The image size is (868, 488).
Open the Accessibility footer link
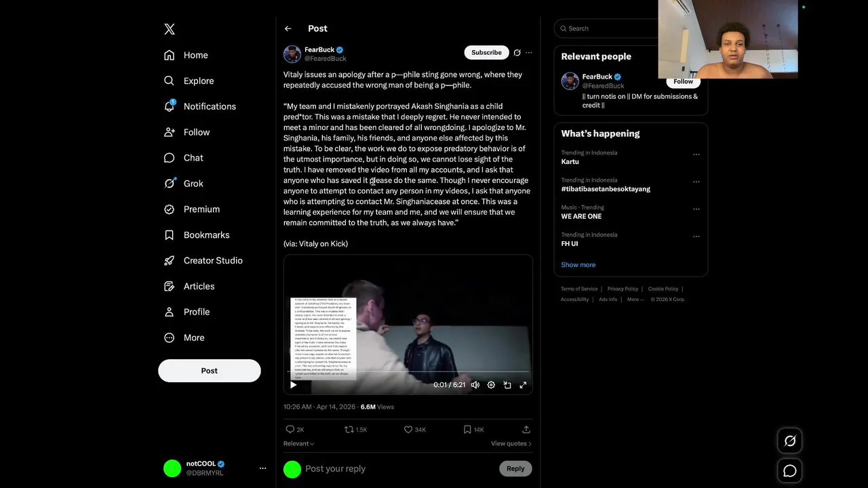(575, 300)
